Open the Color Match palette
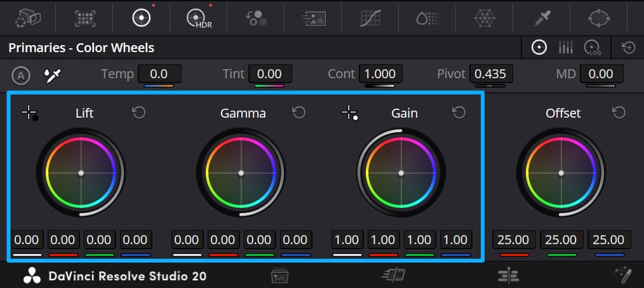Viewport: 644px width, 288px height. (85, 18)
